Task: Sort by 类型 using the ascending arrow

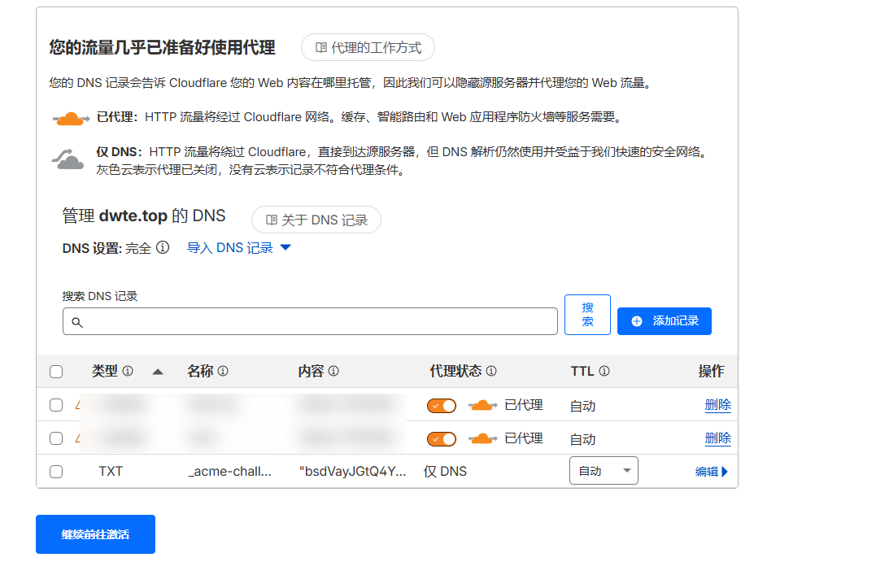Action: 158,372
